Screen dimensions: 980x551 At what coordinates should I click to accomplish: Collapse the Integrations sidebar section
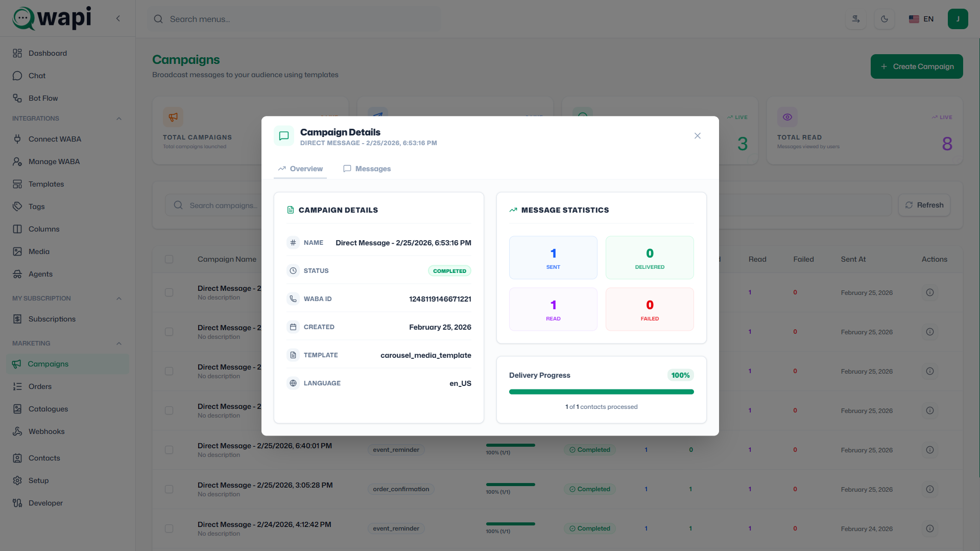(x=119, y=119)
